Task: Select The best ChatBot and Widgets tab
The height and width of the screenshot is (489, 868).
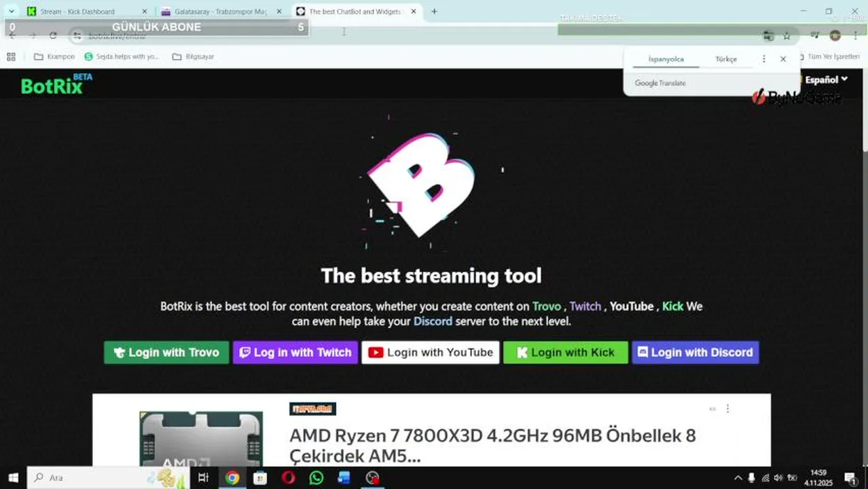Action: pos(356,12)
